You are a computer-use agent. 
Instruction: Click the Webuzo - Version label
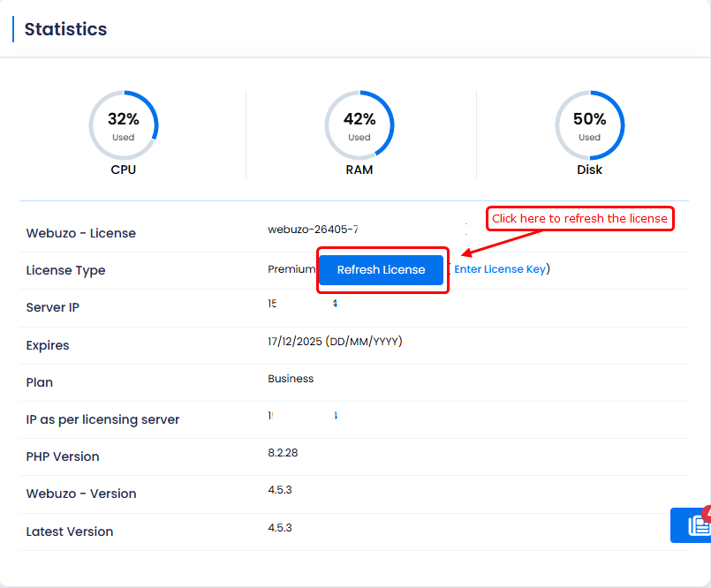[81, 494]
